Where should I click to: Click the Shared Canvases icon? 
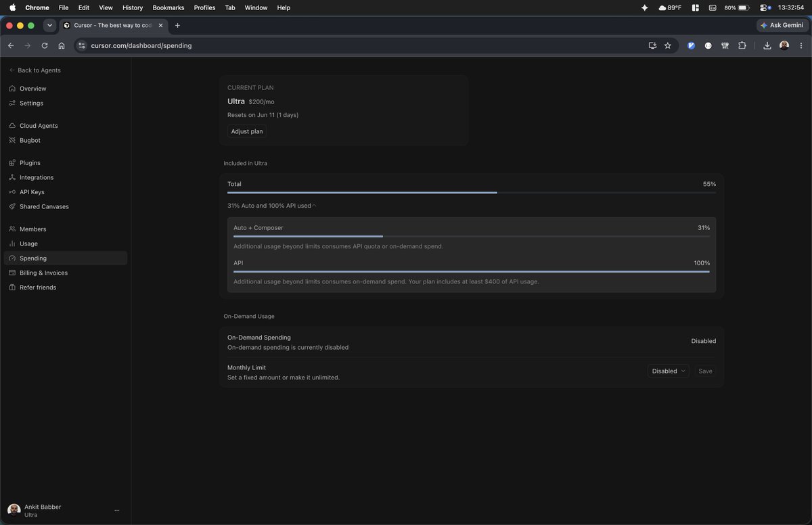pos(12,206)
